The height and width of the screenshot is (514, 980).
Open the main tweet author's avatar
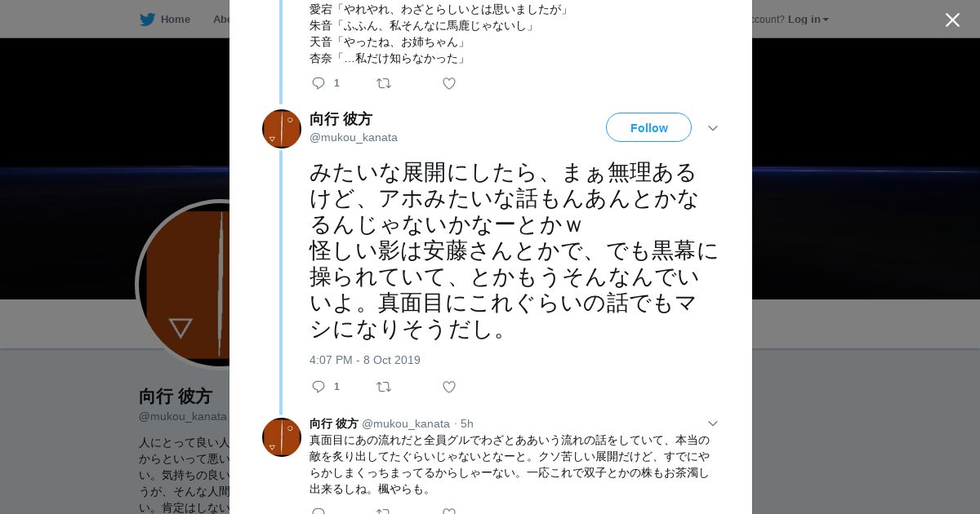(x=282, y=129)
